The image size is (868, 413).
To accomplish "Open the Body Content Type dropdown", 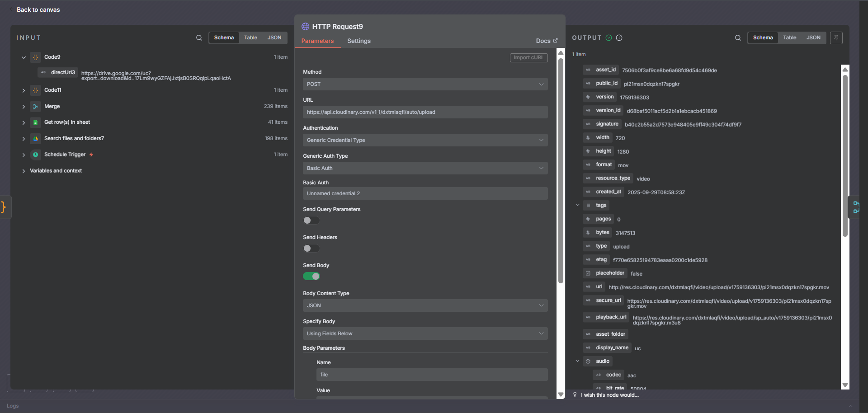I will tap(425, 305).
